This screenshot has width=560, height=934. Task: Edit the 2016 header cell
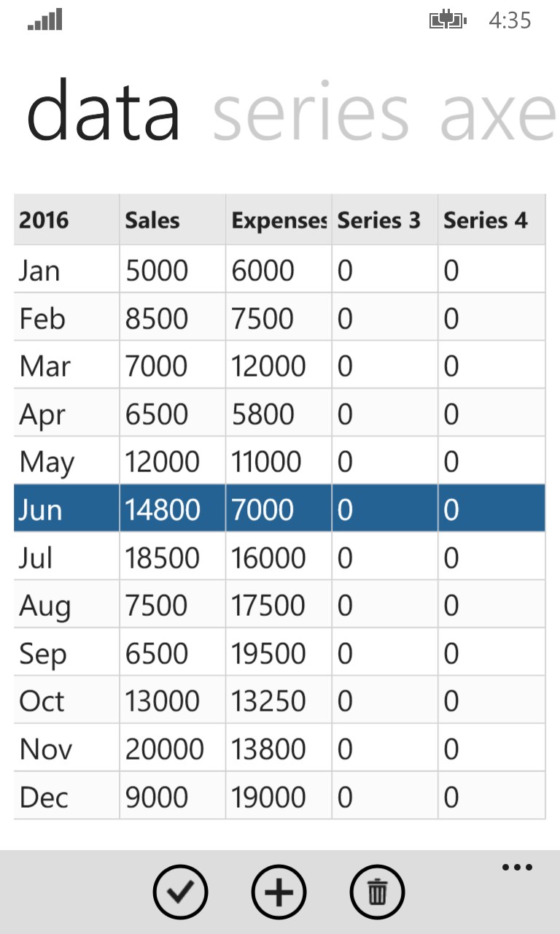click(66, 220)
